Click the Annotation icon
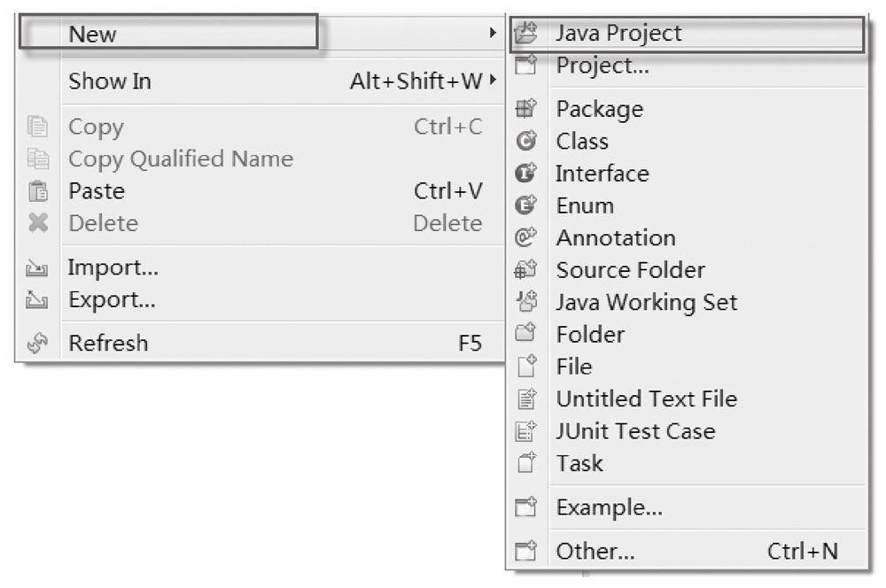The width and height of the screenshot is (886, 588). pyautogui.click(x=526, y=236)
